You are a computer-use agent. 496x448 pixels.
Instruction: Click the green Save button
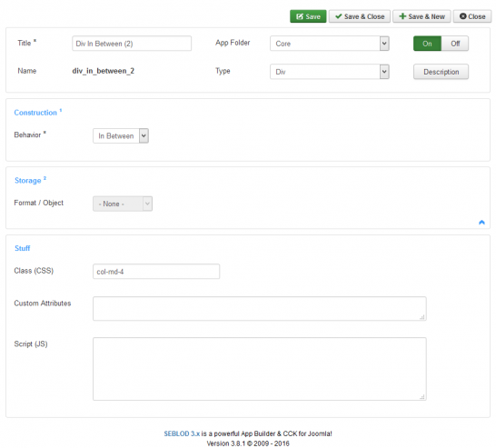308,16
